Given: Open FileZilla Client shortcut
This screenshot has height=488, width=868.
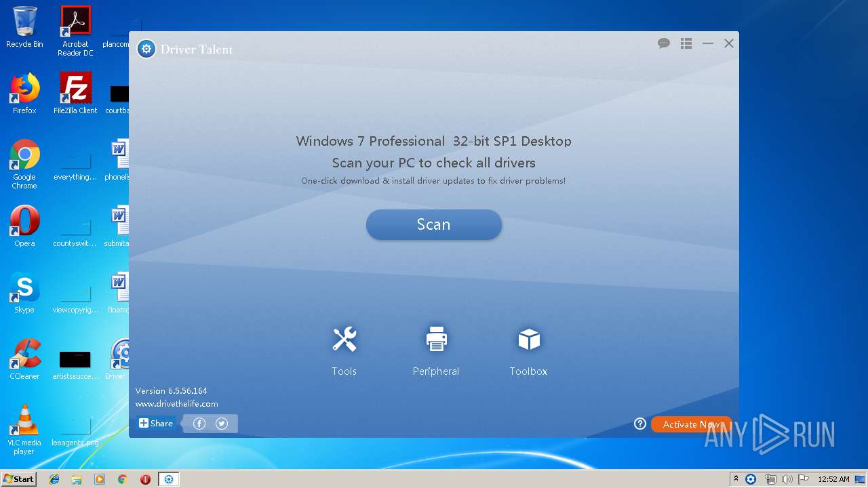Looking at the screenshot, I should [x=75, y=94].
